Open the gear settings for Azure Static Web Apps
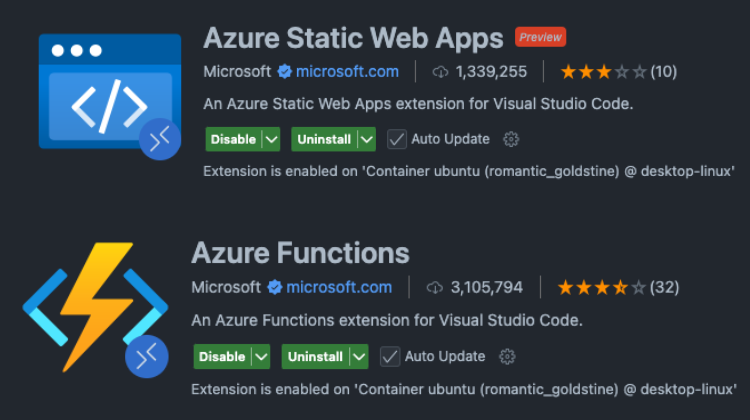The width and height of the screenshot is (750, 420). coord(512,139)
